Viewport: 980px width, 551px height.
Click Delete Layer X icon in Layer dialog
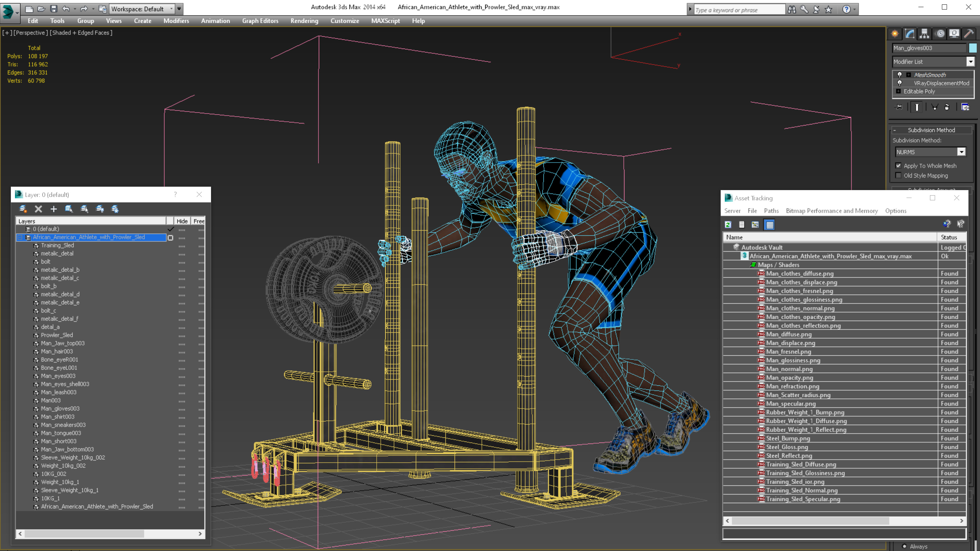pyautogui.click(x=38, y=209)
